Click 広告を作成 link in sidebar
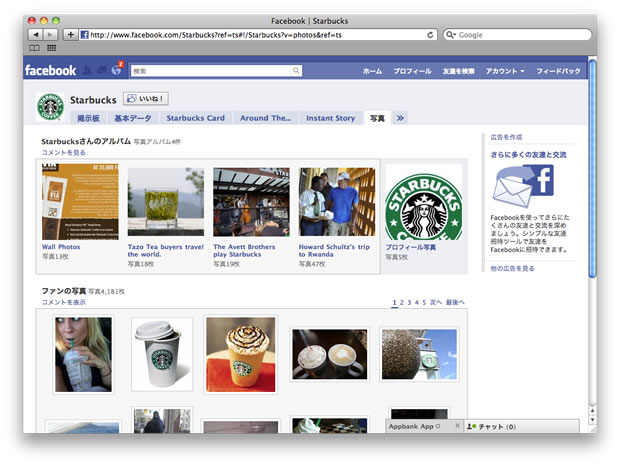This screenshot has width=620, height=465. pyautogui.click(x=506, y=137)
